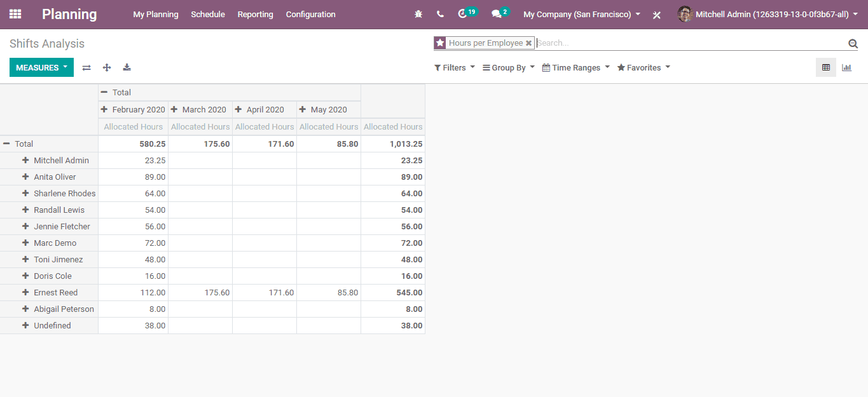Click Ernest Reed's 545.00 total cell
Screen dimensions: 868x397
pyautogui.click(x=392, y=292)
